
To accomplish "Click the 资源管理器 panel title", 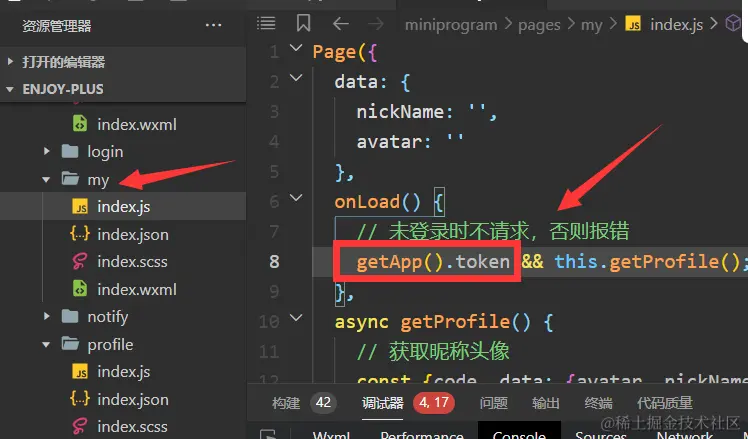I will point(56,26).
